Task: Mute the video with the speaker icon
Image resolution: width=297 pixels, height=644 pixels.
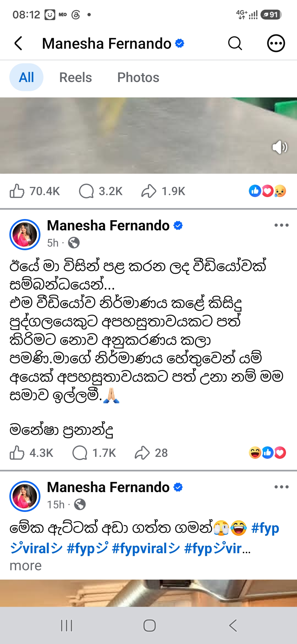Action: point(280,147)
